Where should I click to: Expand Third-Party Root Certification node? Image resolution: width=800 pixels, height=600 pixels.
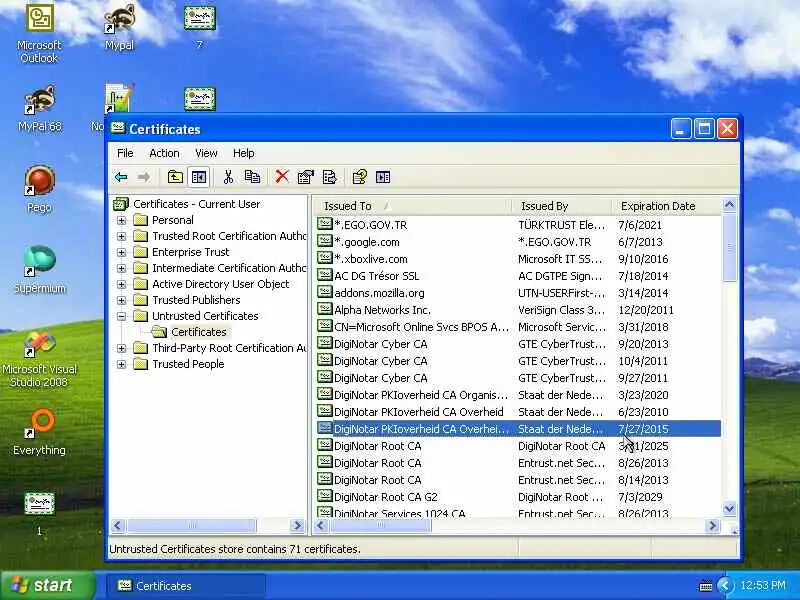(x=121, y=348)
